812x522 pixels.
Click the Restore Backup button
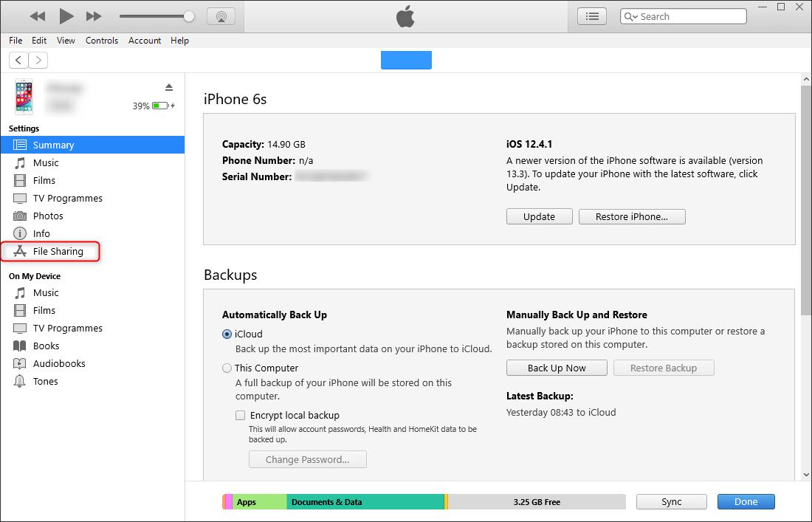664,368
